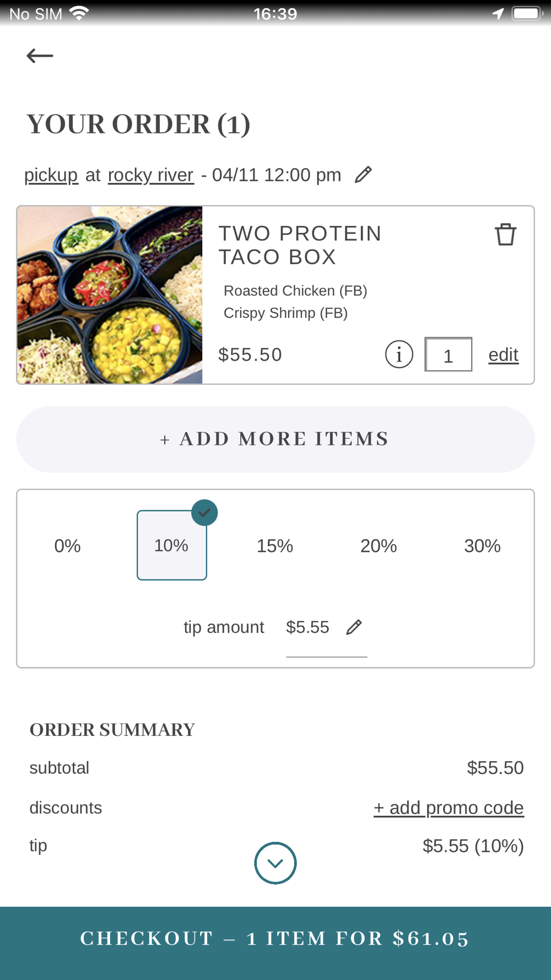
Task: Change the pickup order type
Action: coord(51,175)
